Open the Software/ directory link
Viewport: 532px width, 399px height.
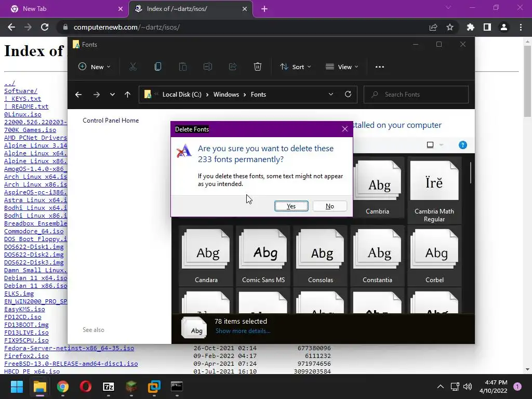pos(21,91)
